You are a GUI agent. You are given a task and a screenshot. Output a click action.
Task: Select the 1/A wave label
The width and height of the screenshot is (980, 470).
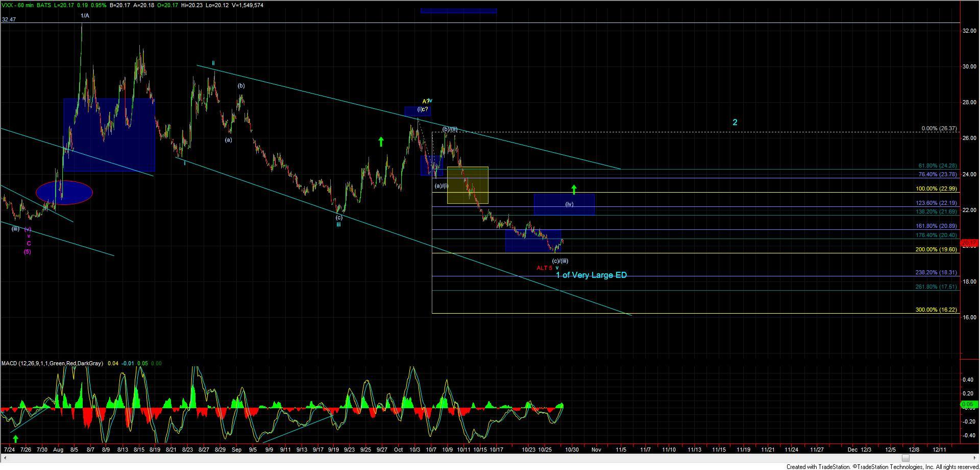(85, 15)
